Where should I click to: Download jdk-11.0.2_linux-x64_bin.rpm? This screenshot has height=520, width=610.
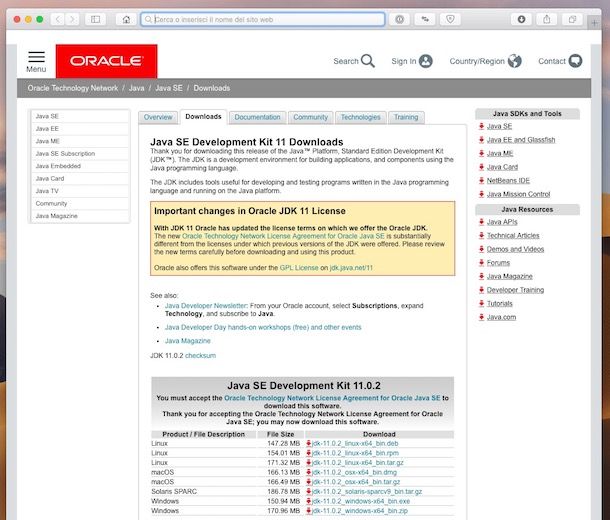[x=355, y=453]
